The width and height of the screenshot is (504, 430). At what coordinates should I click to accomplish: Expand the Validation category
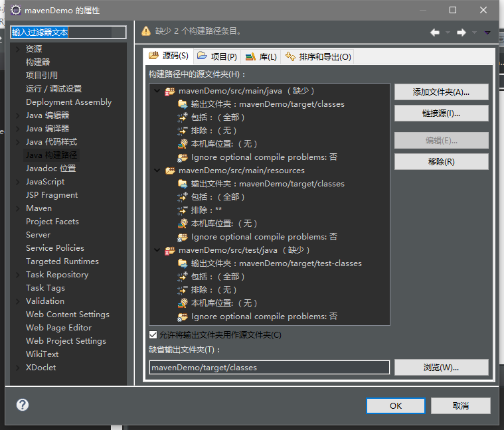click(18, 301)
